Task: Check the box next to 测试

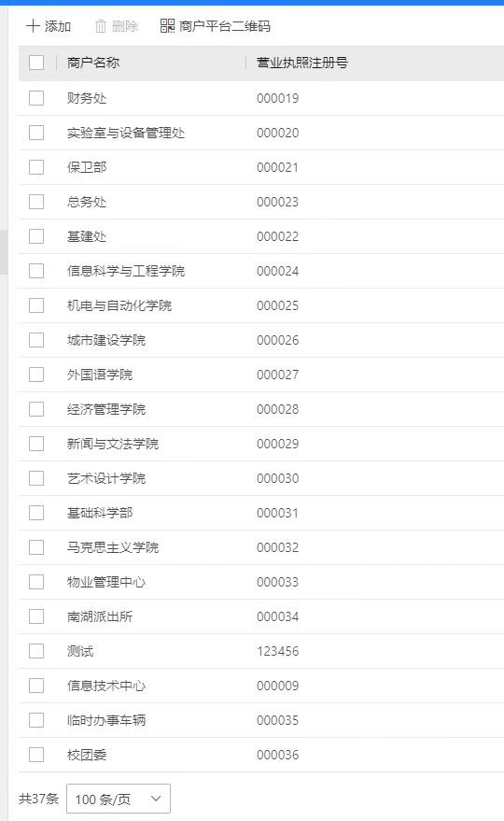Action: (x=36, y=651)
